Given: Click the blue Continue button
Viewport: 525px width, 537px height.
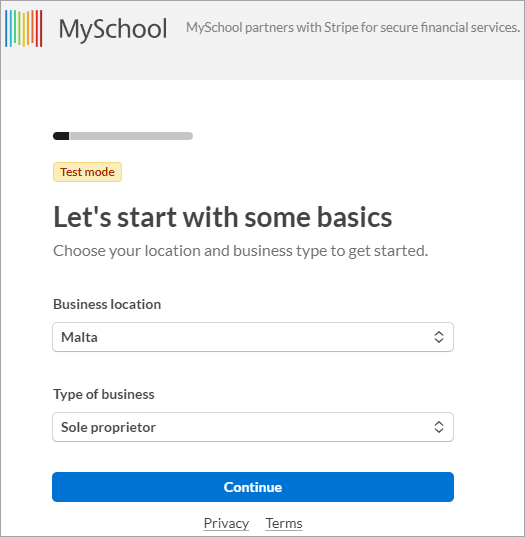Looking at the screenshot, I should pos(253,487).
